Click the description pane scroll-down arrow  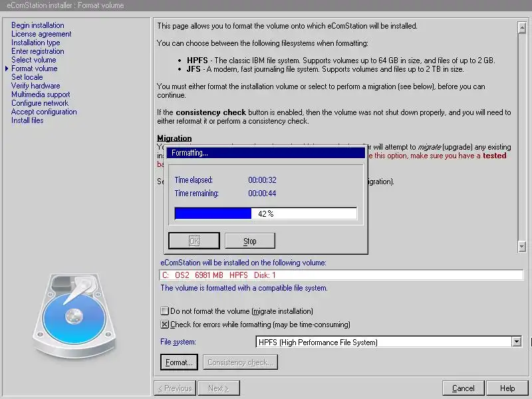tap(522, 246)
